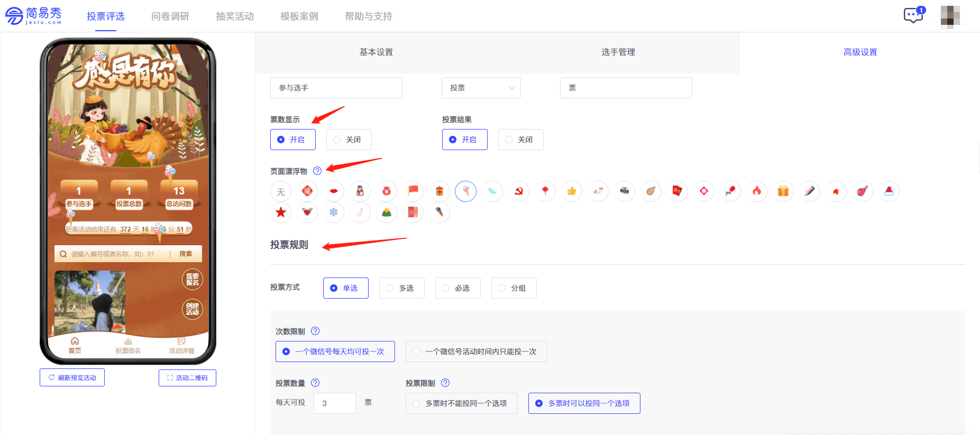Click 创建活动 round button in preview
Image resolution: width=980 pixels, height=435 pixels.
pyautogui.click(x=193, y=309)
